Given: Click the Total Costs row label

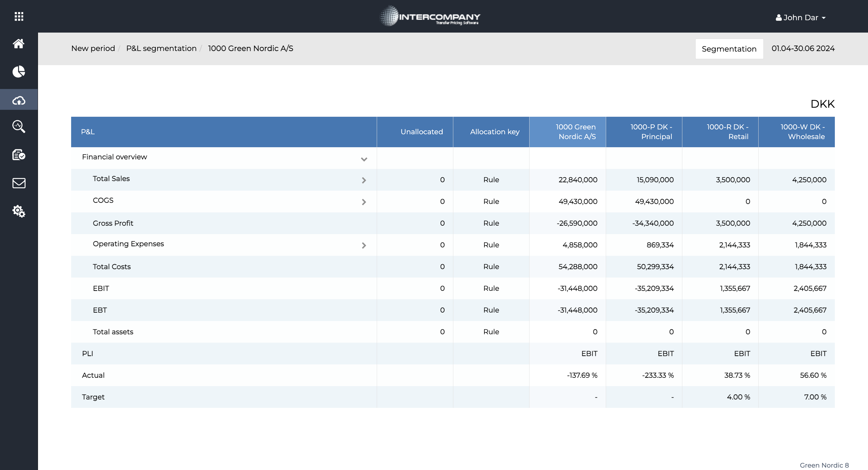Looking at the screenshot, I should point(112,267).
